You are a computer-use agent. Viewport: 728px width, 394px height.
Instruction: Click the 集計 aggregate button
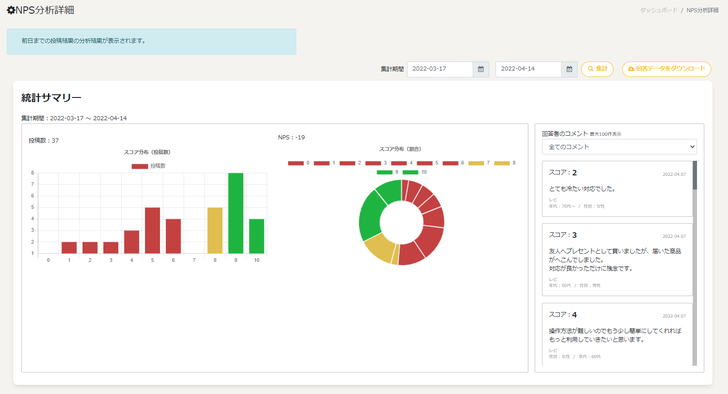(597, 69)
